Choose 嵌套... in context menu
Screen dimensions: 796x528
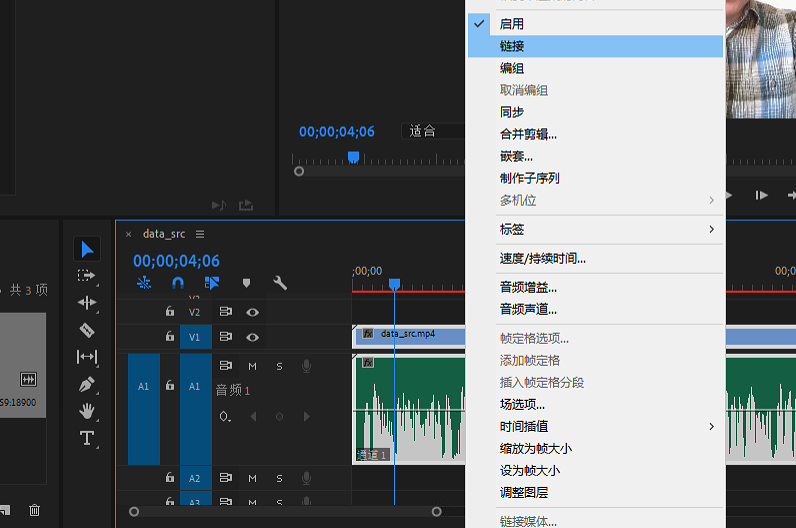pos(595,156)
